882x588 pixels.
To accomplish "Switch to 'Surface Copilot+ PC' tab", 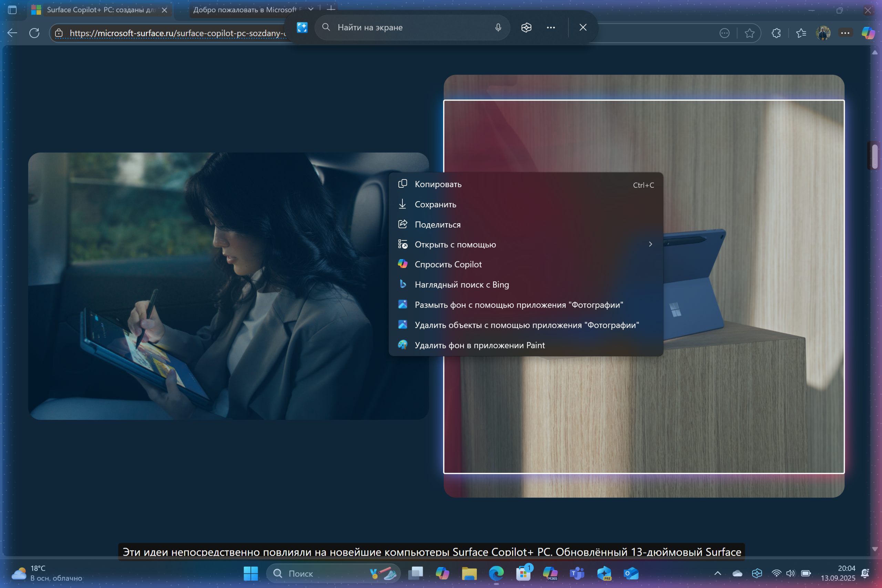I will coord(101,10).
